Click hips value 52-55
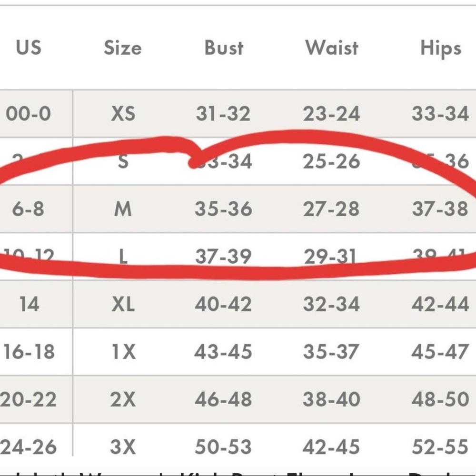Screen dimensions: 476x476 440,447
